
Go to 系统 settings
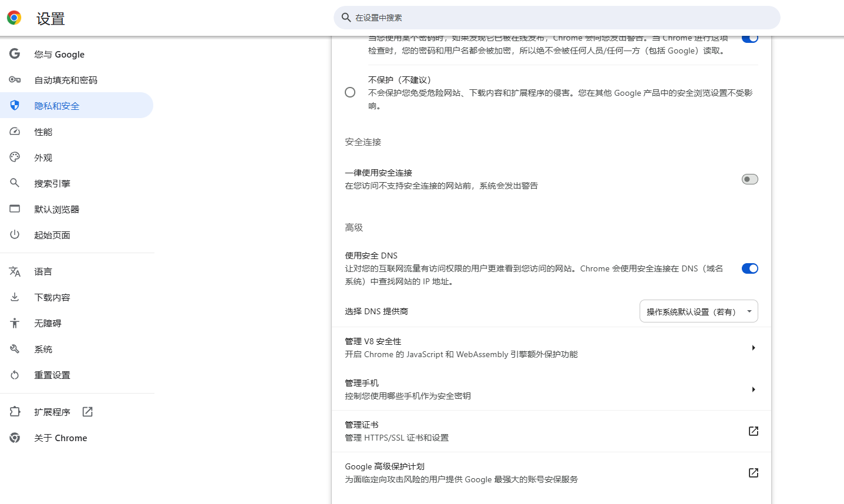click(76, 349)
